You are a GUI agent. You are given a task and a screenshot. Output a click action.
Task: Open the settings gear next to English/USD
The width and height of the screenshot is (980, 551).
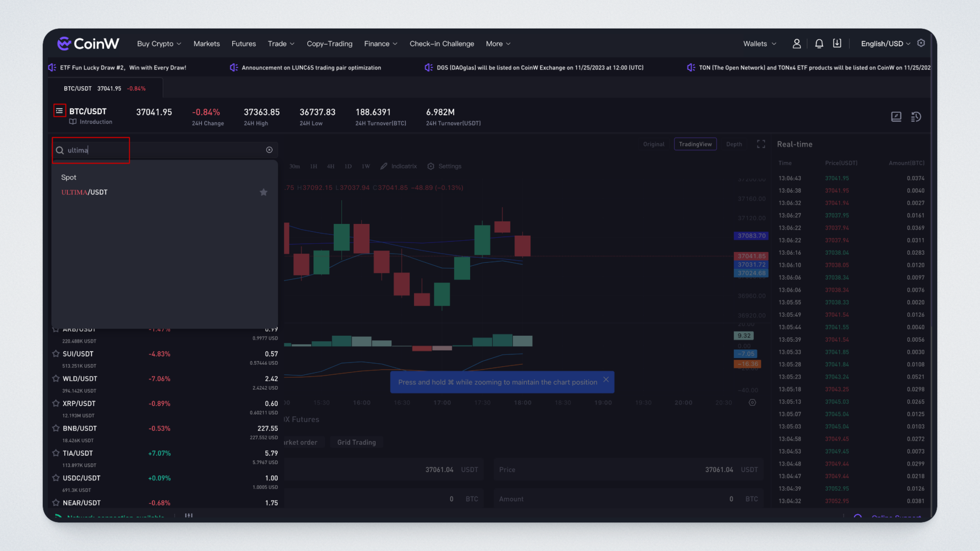pyautogui.click(x=921, y=43)
